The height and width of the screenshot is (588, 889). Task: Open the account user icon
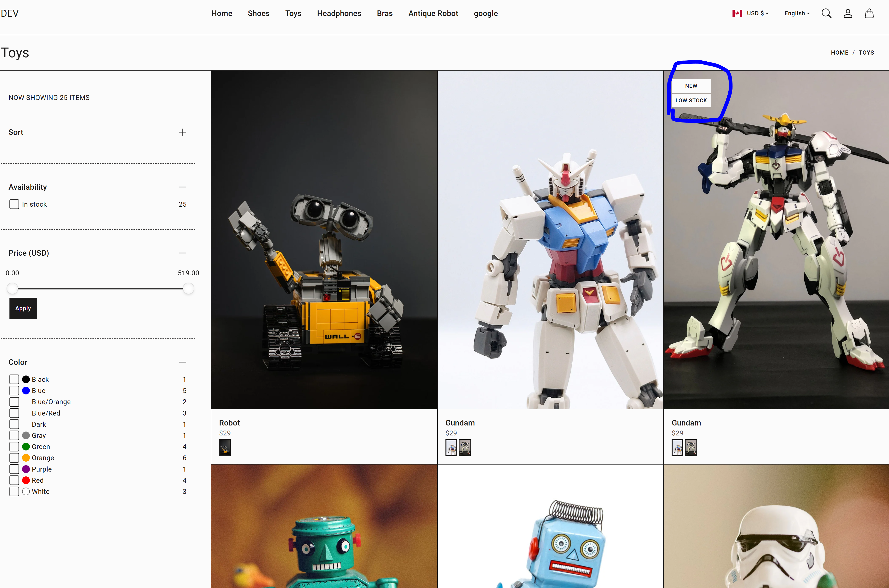click(848, 14)
